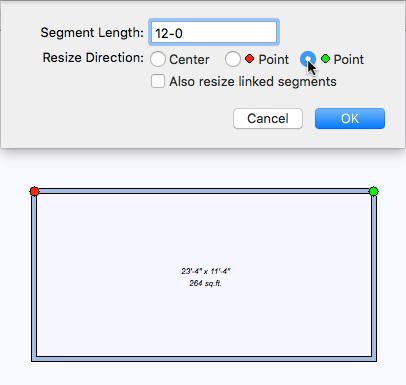Choose the Center resize direction radio button
Viewport: 406px width, 385px height.
coord(158,59)
